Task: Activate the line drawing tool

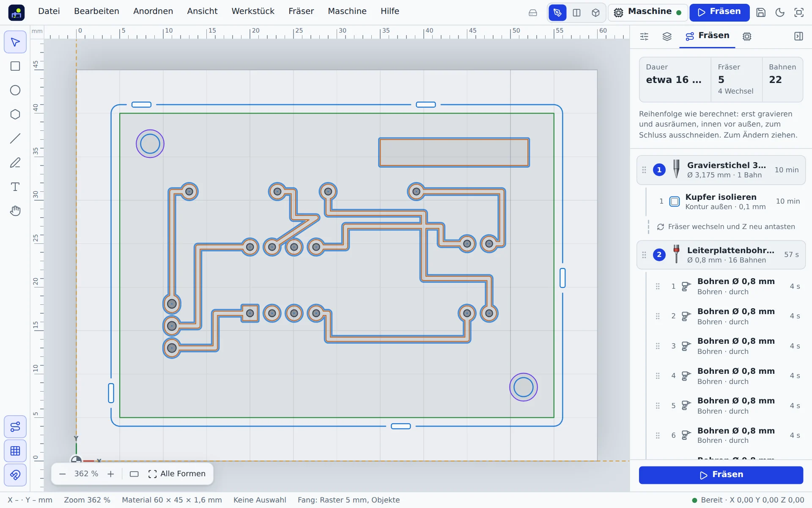Action: click(x=15, y=138)
